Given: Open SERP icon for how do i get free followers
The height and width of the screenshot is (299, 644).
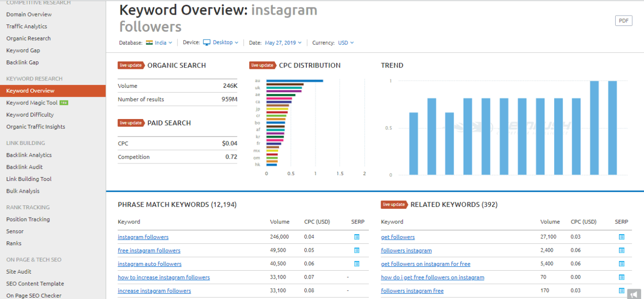Looking at the screenshot, I should [x=622, y=277].
